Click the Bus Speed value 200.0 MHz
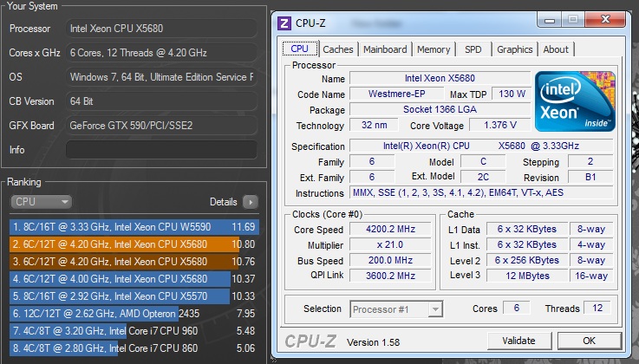639x364 pixels. point(390,260)
